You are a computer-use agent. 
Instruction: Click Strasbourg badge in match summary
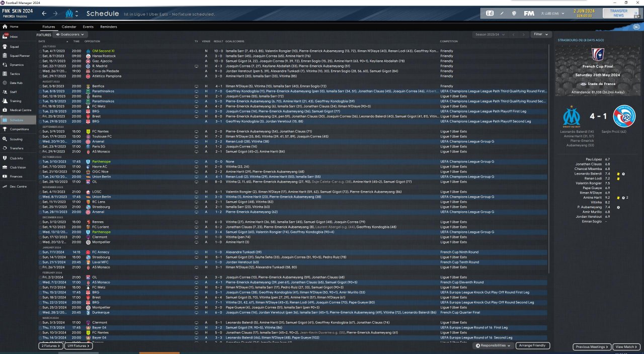pos(624,116)
